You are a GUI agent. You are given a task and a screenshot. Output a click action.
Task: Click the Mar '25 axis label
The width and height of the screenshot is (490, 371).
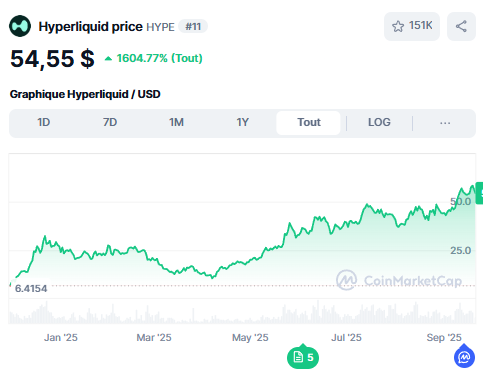(154, 337)
